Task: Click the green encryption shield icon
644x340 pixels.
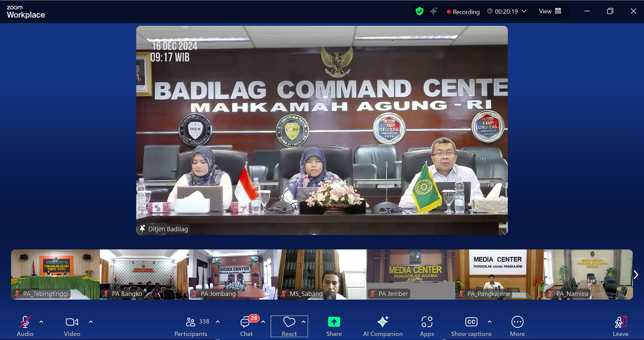Action: point(419,11)
